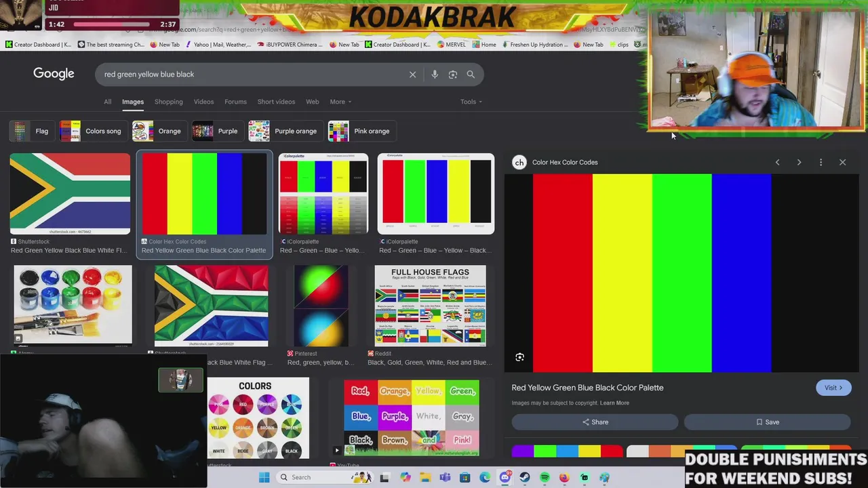
Task: Open File Explorer from taskbar
Action: click(425, 477)
